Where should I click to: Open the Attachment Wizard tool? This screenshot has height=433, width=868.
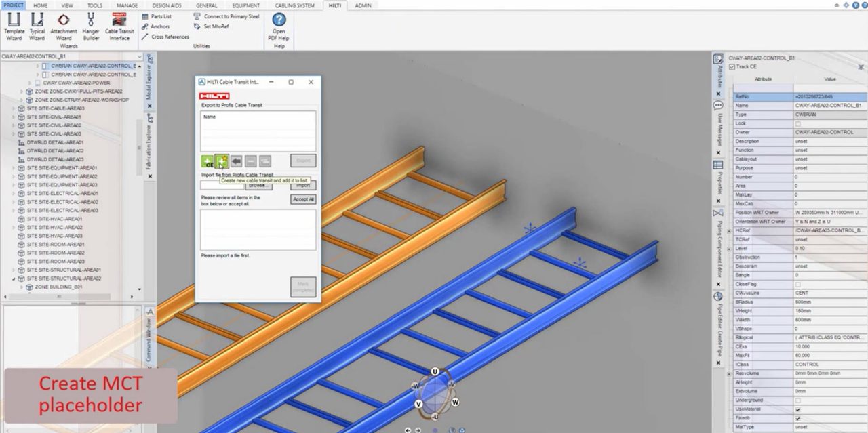64,26
